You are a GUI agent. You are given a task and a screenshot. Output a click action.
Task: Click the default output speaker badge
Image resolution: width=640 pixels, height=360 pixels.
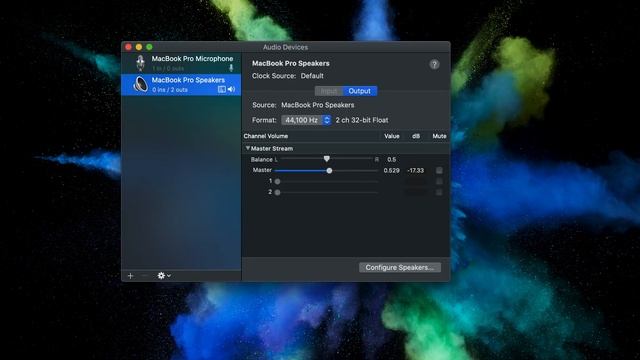pyautogui.click(x=231, y=89)
